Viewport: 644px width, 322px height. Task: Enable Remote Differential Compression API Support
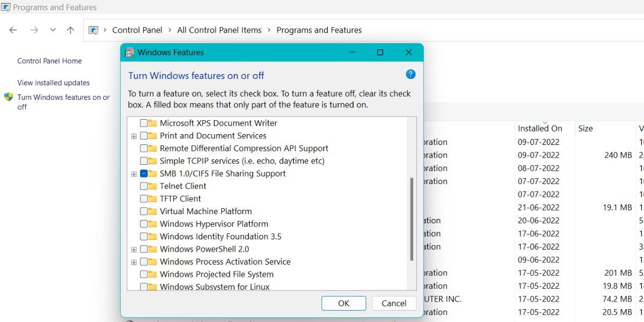tap(144, 148)
